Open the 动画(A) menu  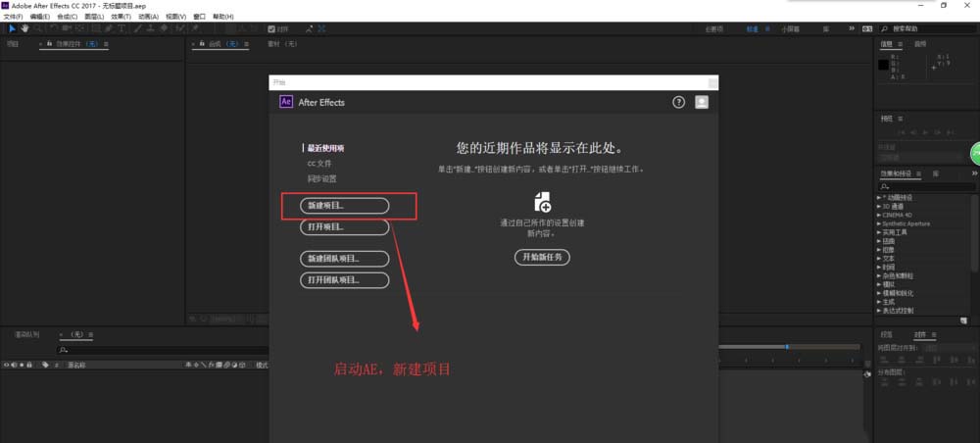pyautogui.click(x=148, y=17)
